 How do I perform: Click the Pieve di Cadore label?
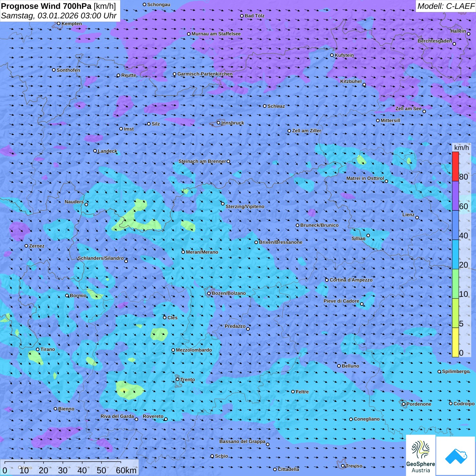click(x=341, y=301)
